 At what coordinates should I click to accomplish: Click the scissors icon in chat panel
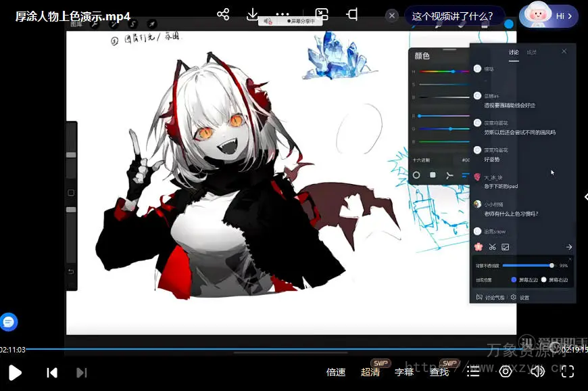pyautogui.click(x=493, y=247)
